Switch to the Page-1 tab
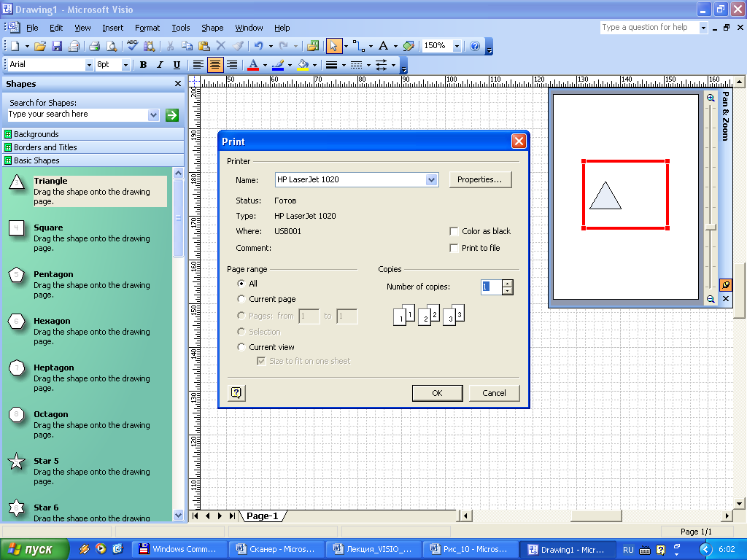 (x=262, y=516)
